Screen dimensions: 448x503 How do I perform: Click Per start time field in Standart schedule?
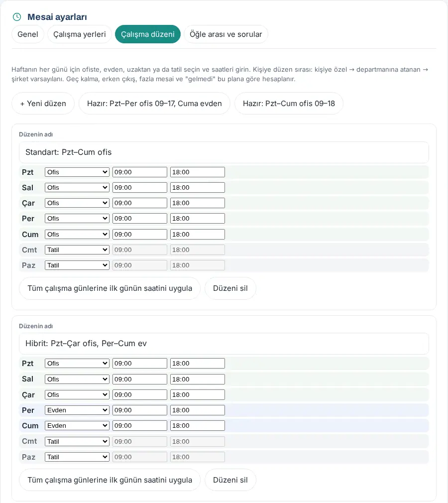pos(140,219)
